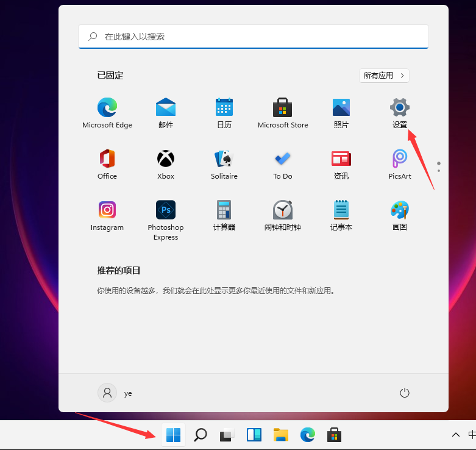Click the Start menu search box
Screen dimensions: 476x450
point(254,37)
